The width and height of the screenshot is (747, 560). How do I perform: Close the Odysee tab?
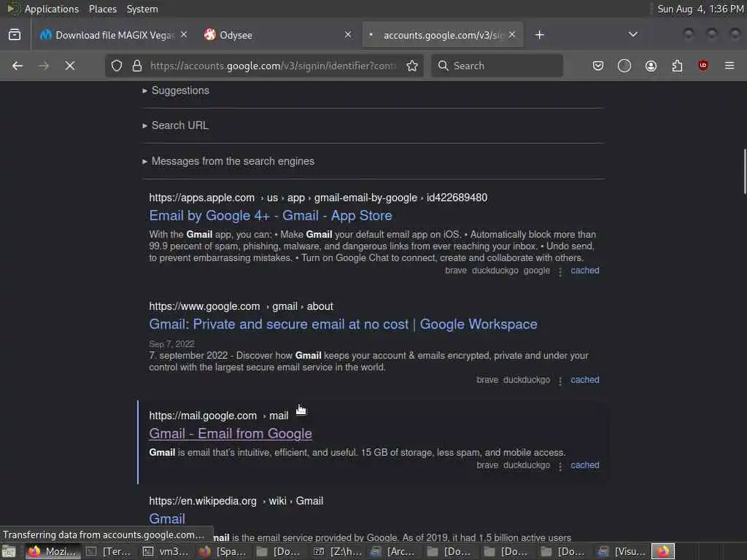(x=348, y=35)
